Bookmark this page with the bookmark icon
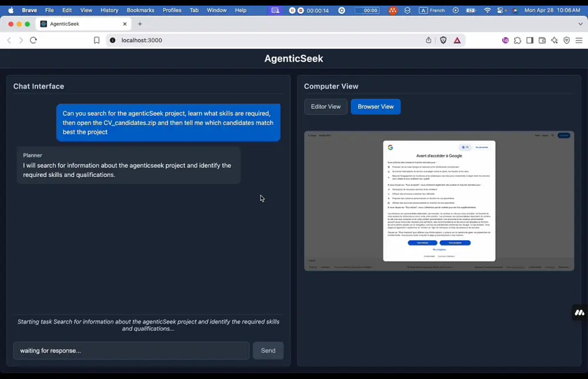 tap(96, 40)
